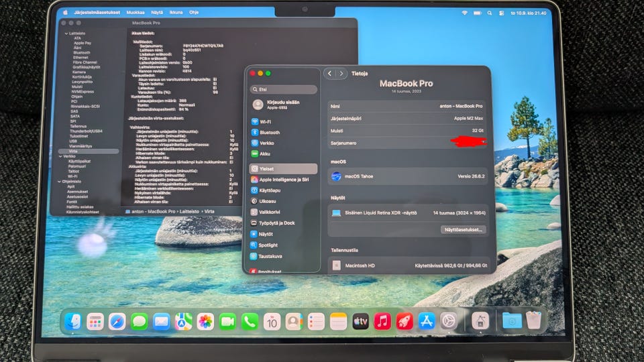
Task: Launch Safari from the Dock
Action: 117,322
